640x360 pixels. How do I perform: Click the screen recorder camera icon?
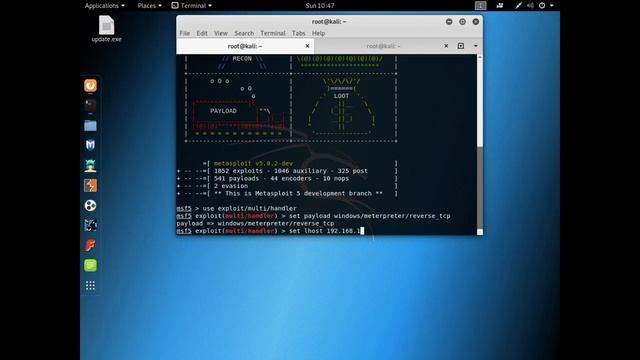tap(500, 5)
